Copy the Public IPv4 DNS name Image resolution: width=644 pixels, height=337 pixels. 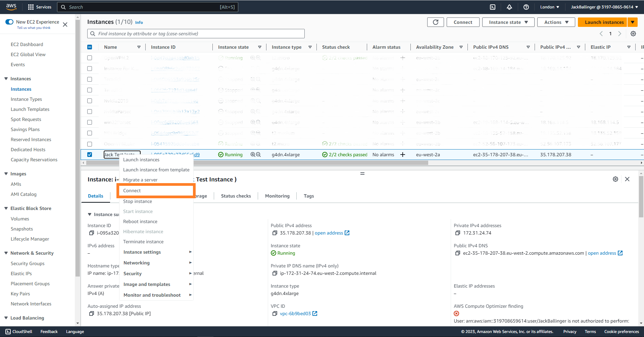(x=457, y=253)
